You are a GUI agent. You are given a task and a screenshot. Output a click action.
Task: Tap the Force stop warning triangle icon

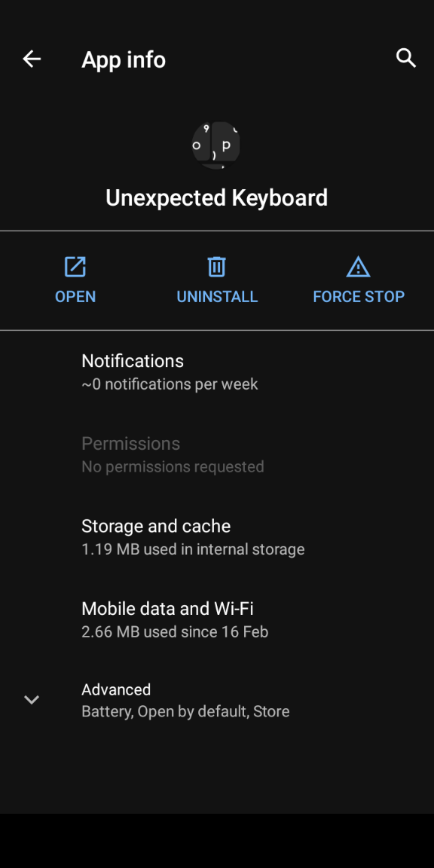point(358,267)
